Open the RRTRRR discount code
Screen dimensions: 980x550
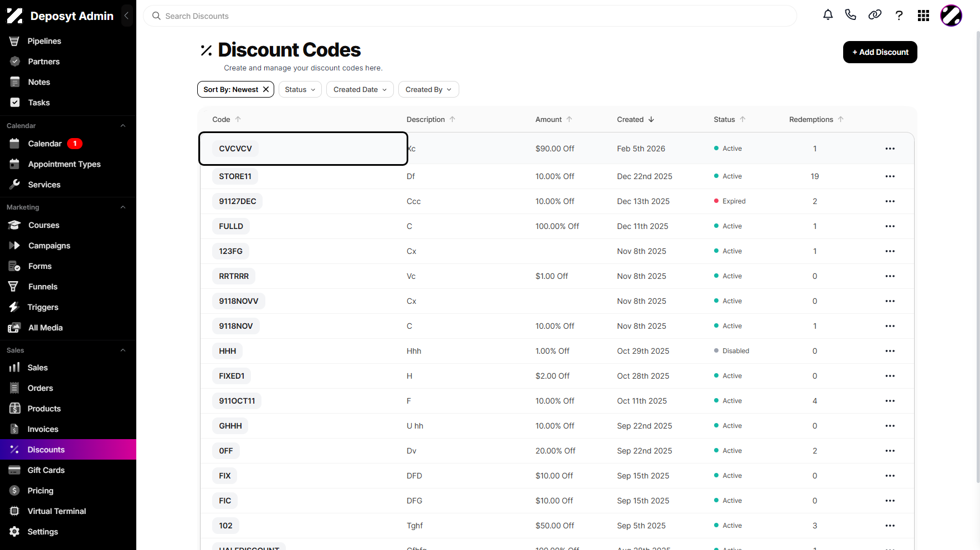tap(234, 276)
